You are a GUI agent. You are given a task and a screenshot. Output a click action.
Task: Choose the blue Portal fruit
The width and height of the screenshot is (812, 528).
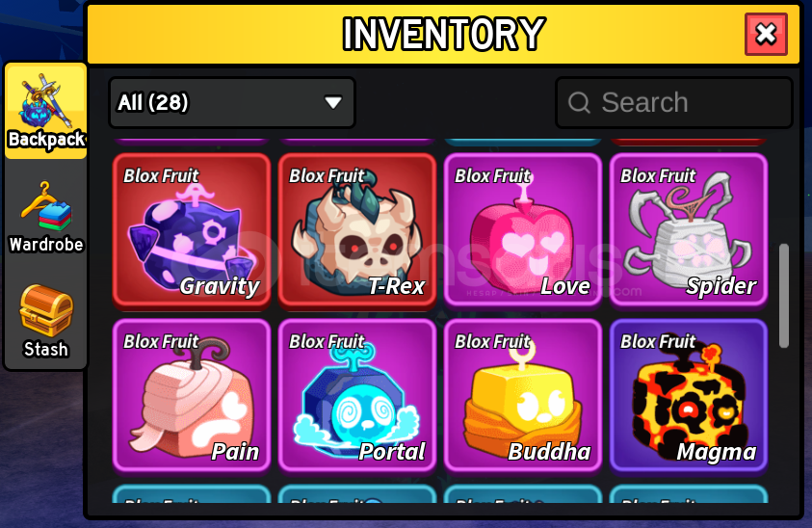pyautogui.click(x=357, y=396)
